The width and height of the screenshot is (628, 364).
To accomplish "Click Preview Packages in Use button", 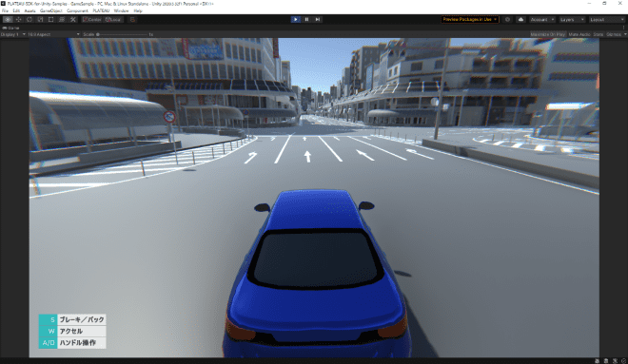I will 470,19.
